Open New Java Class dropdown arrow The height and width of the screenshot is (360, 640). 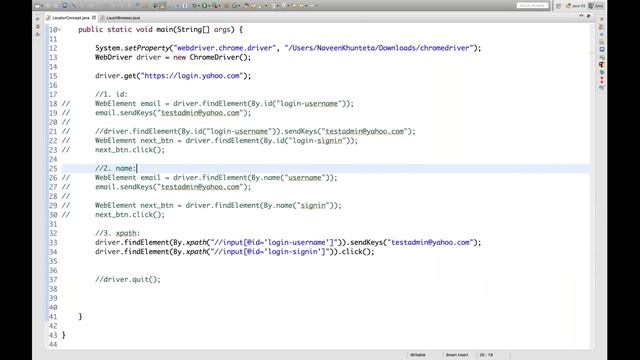pos(239,6)
